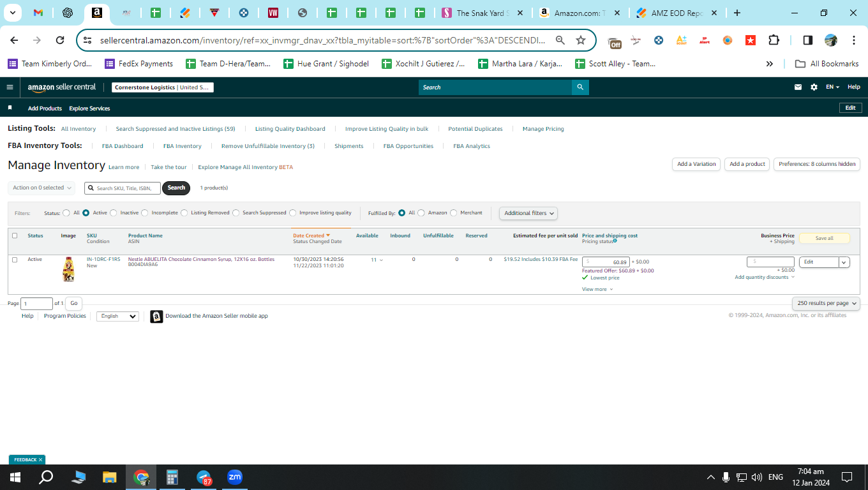Go to Shipments tab
The image size is (868, 490).
pos(349,146)
